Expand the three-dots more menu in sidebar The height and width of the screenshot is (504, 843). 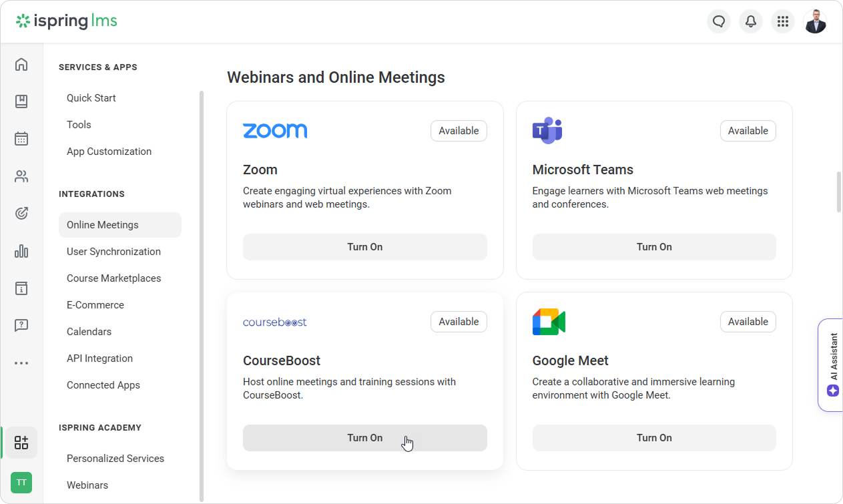(21, 363)
